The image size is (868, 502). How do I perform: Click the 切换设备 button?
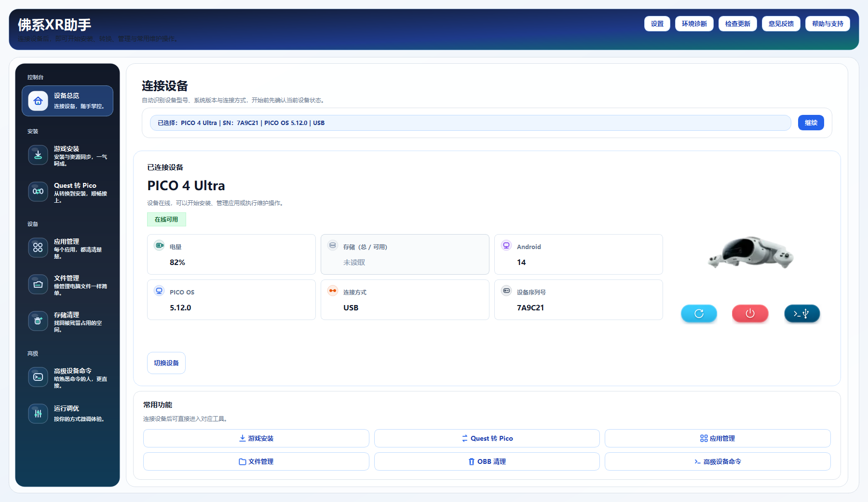click(166, 363)
